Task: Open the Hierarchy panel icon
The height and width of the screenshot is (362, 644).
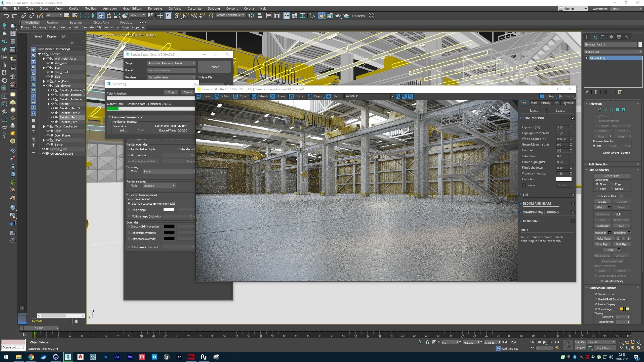Action: pyautogui.click(x=603, y=37)
